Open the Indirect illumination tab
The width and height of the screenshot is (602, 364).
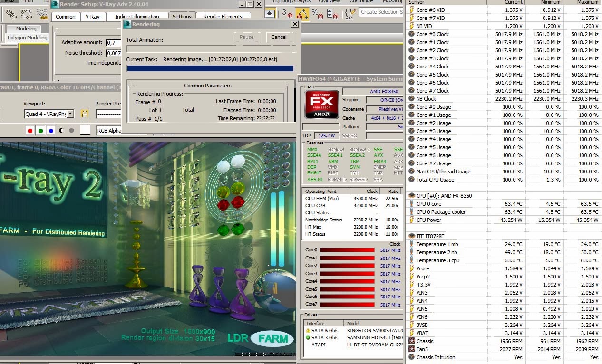coord(137,17)
